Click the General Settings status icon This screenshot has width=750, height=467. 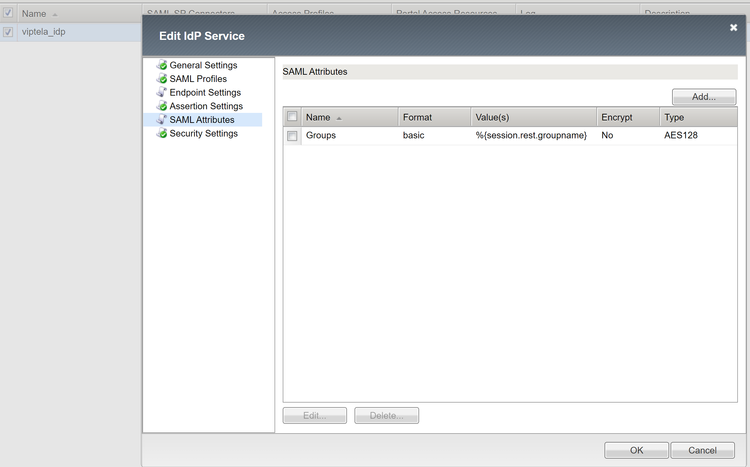[161, 65]
